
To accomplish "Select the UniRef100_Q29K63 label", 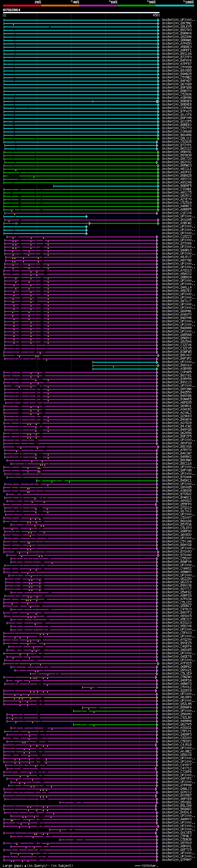I will point(176,416).
